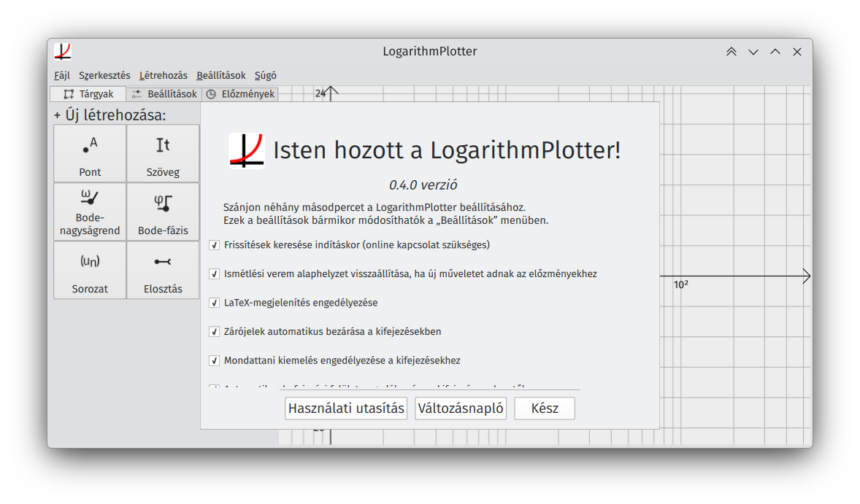Open the Létrehozás menu
Viewport: 860px width, 504px height.
click(x=163, y=76)
